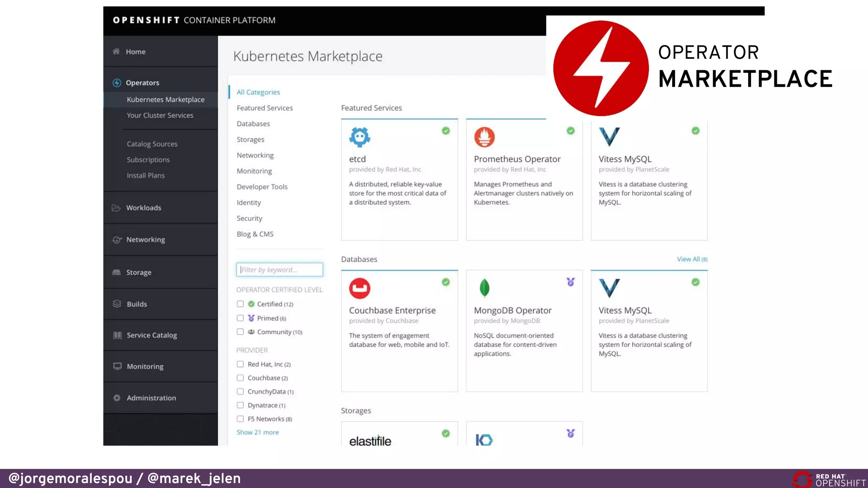Check the Primed (6) checkbox

tap(240, 318)
